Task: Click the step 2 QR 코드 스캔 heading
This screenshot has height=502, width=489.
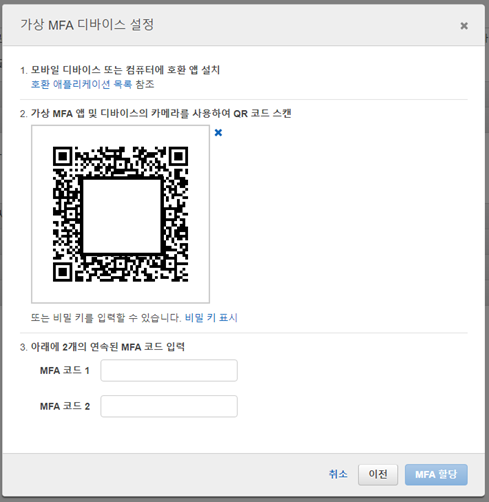Action: click(156, 114)
